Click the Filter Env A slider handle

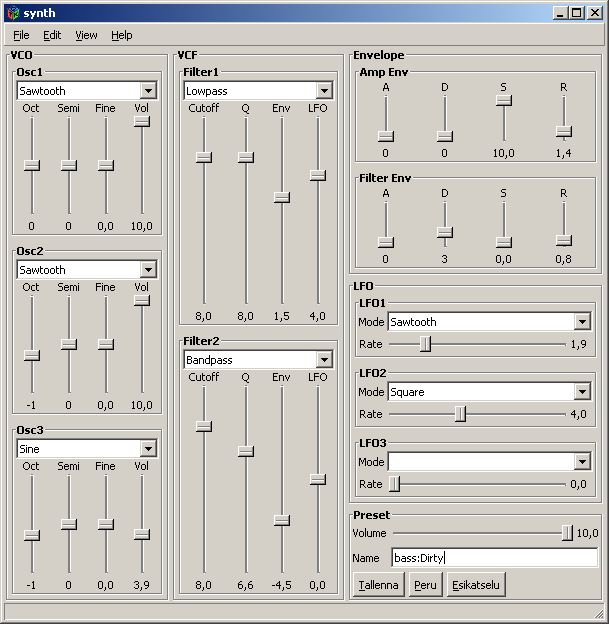point(386,242)
